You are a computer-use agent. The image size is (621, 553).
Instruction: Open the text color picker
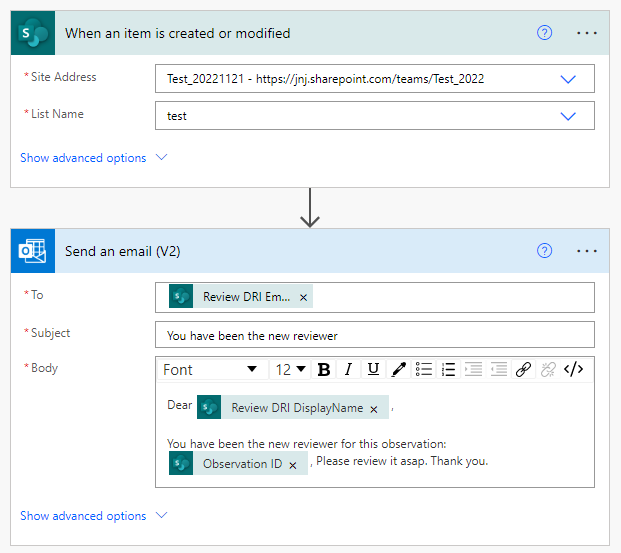[398, 369]
